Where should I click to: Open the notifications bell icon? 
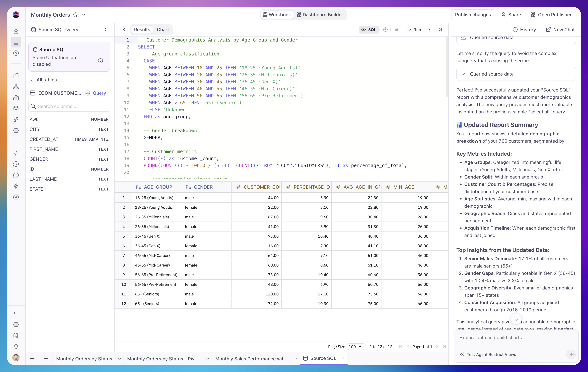pyautogui.click(x=16, y=346)
